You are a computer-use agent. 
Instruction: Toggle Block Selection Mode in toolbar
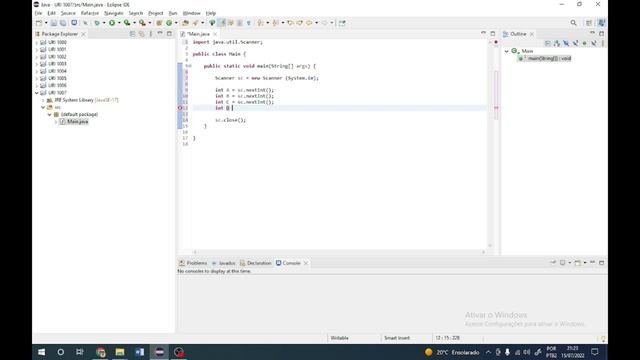(x=240, y=23)
